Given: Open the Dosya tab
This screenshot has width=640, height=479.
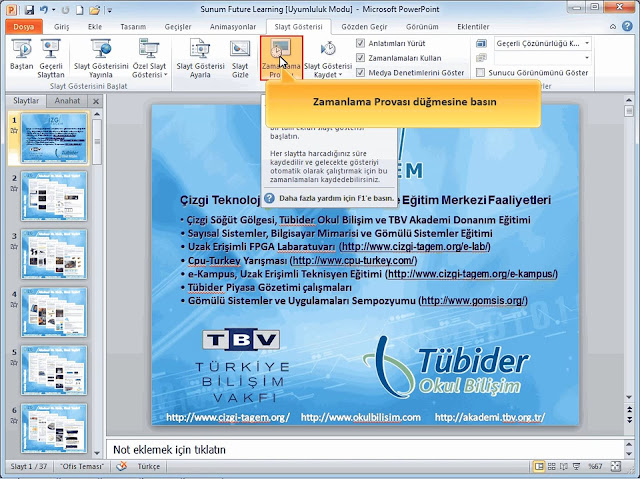Looking at the screenshot, I should (23, 27).
